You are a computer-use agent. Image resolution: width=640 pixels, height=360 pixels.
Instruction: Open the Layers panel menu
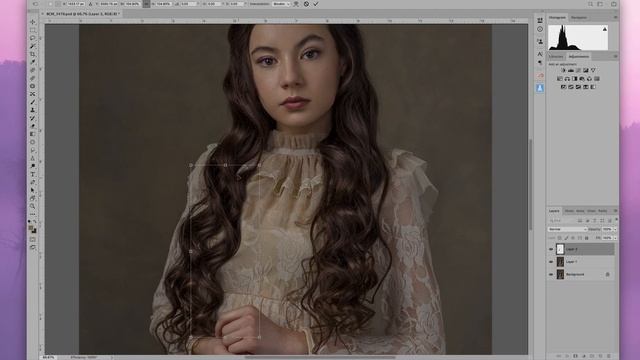[615, 211]
